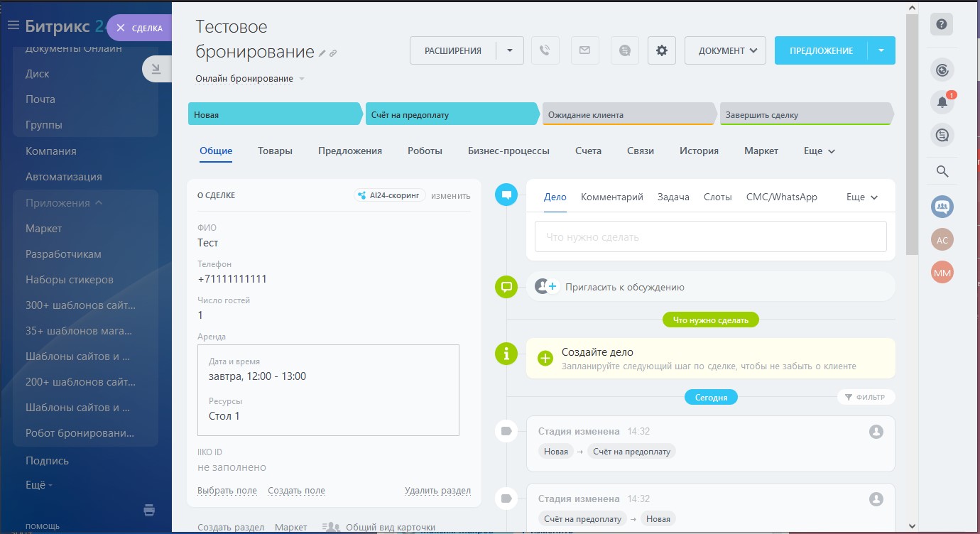
Task: Click pencil icon to edit deal title
Action: (x=322, y=53)
